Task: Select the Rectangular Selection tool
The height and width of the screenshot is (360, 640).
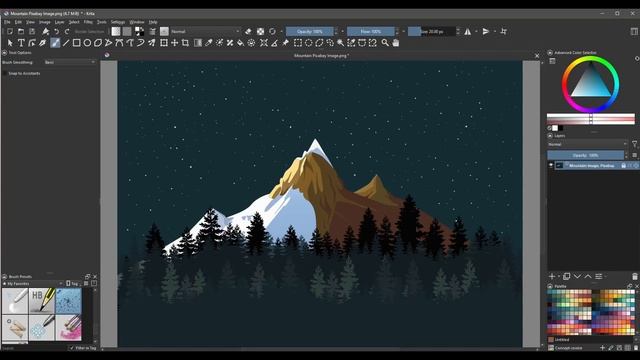Action: click(298, 43)
